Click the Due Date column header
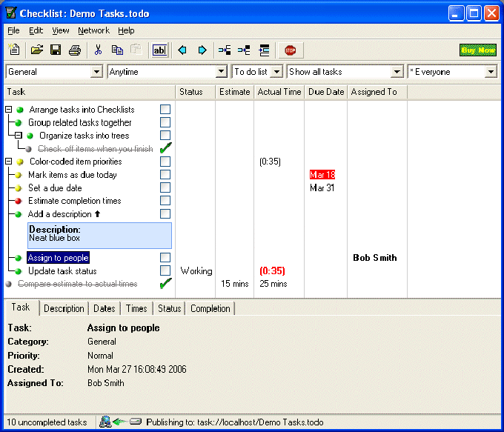Image resolution: width=504 pixels, height=432 pixels. [326, 92]
